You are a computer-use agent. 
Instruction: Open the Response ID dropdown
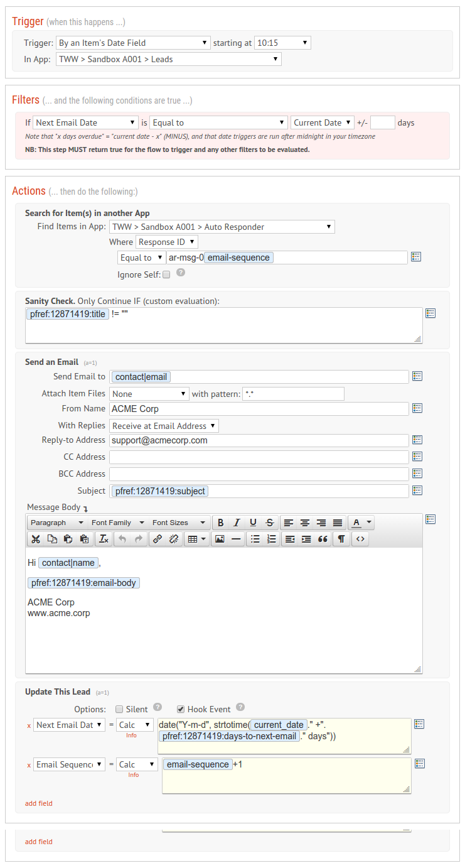pos(167,242)
